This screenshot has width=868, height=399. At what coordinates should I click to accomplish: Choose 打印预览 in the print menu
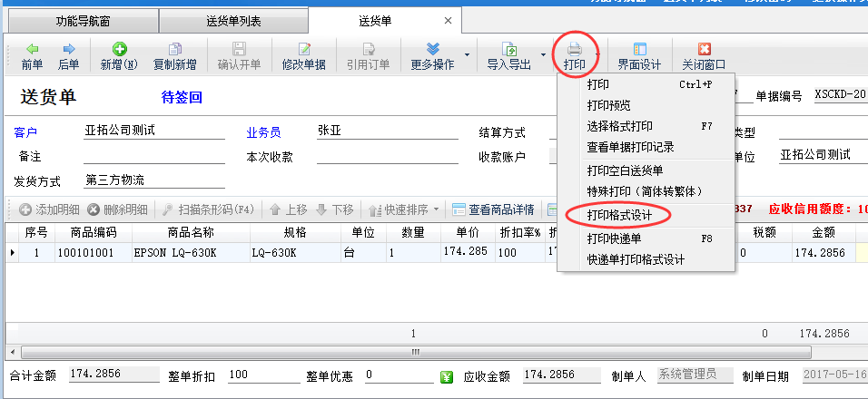coord(608,105)
